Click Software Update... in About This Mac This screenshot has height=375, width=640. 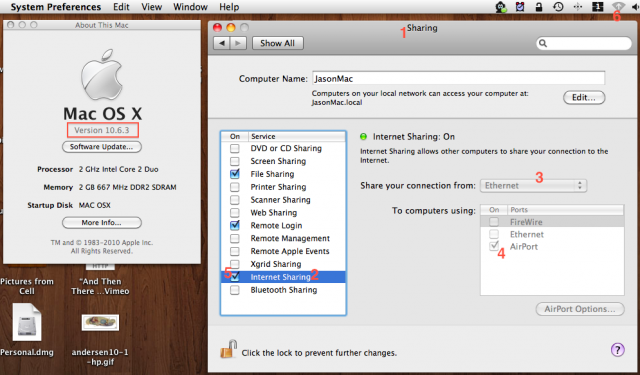[102, 147]
